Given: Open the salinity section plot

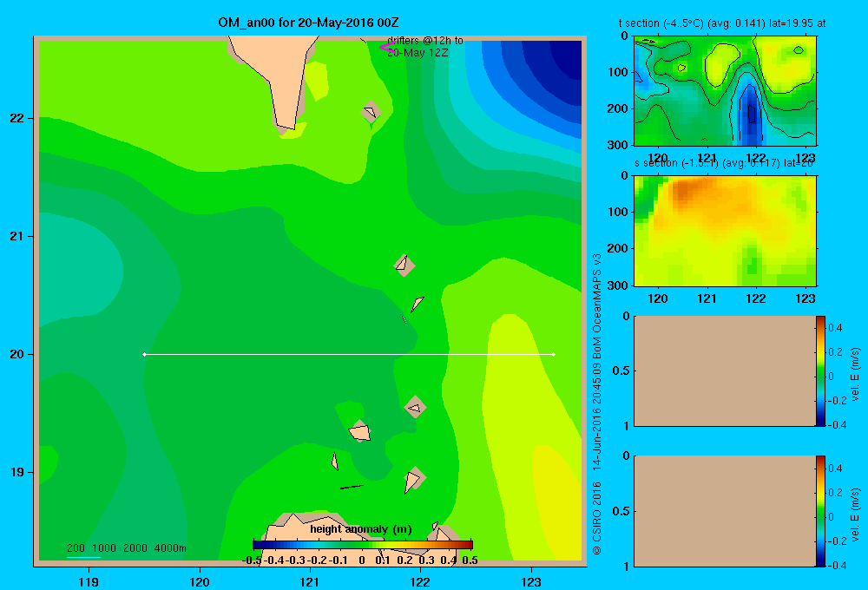Looking at the screenshot, I should (x=725, y=231).
